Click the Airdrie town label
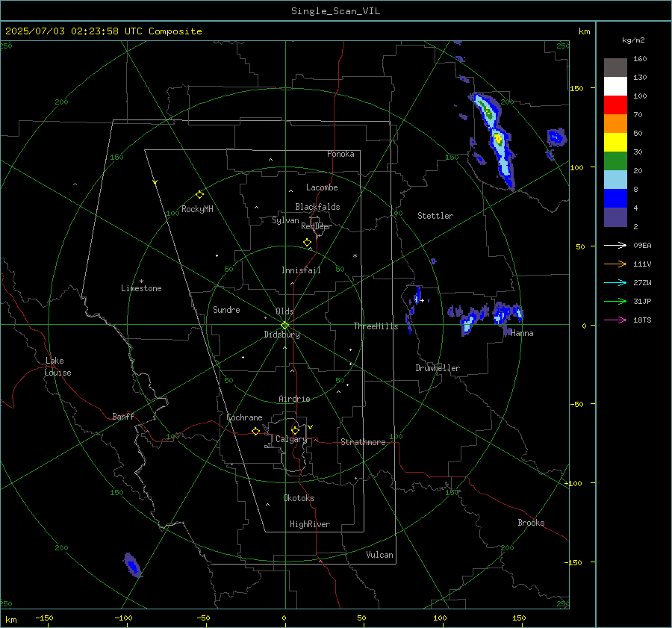672x628 pixels. pyautogui.click(x=294, y=399)
